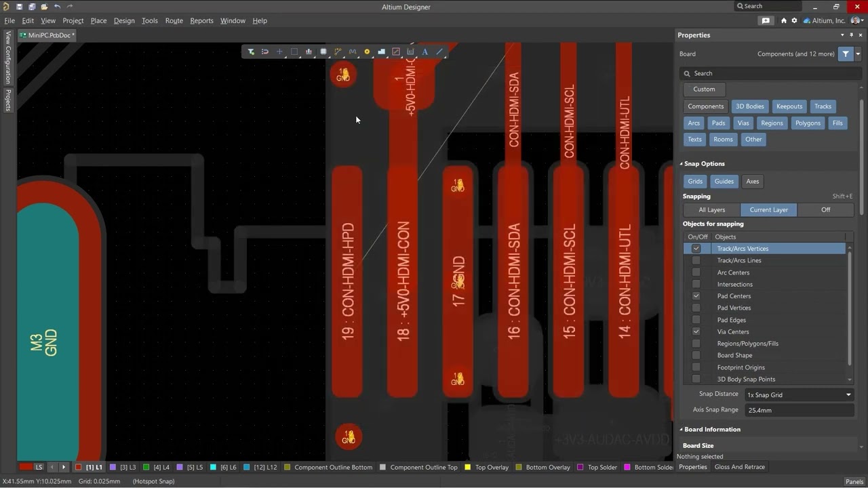Click the save icon in title bar
This screenshot has width=868, height=488.
[19, 7]
